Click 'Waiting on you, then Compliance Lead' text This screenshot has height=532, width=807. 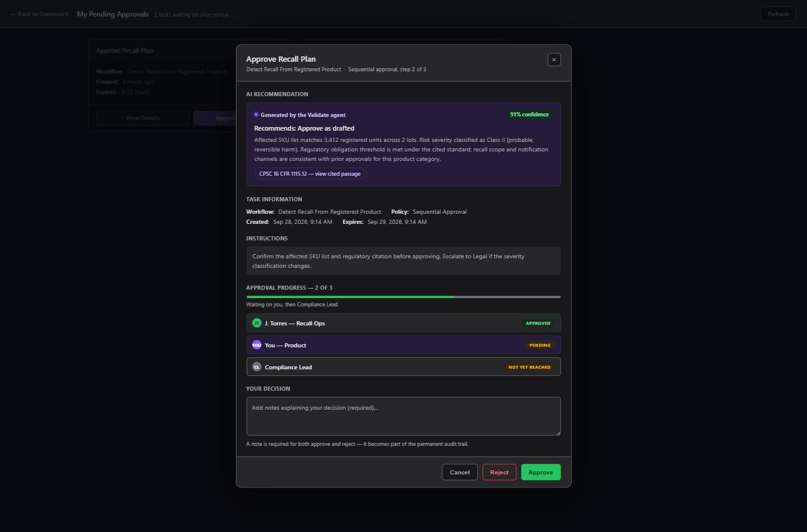tap(292, 305)
